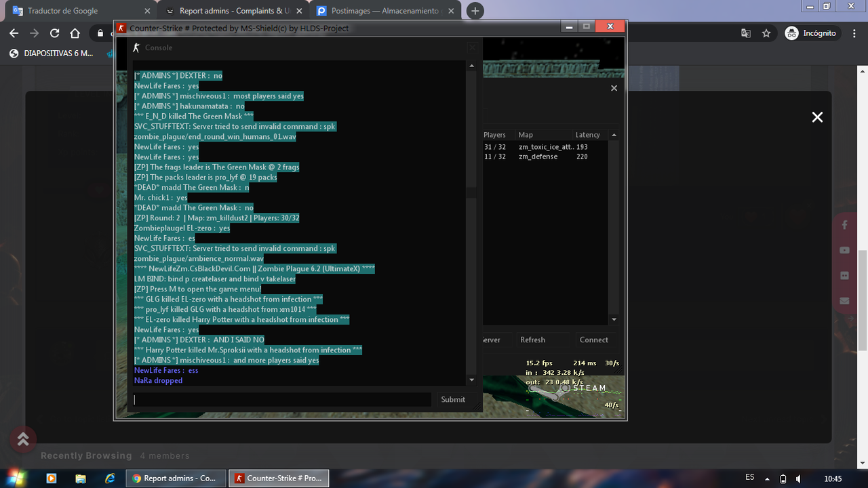Click the 'LM BIND: bind p createlaser' line
This screenshot has width=868, height=488.
pyautogui.click(x=215, y=279)
